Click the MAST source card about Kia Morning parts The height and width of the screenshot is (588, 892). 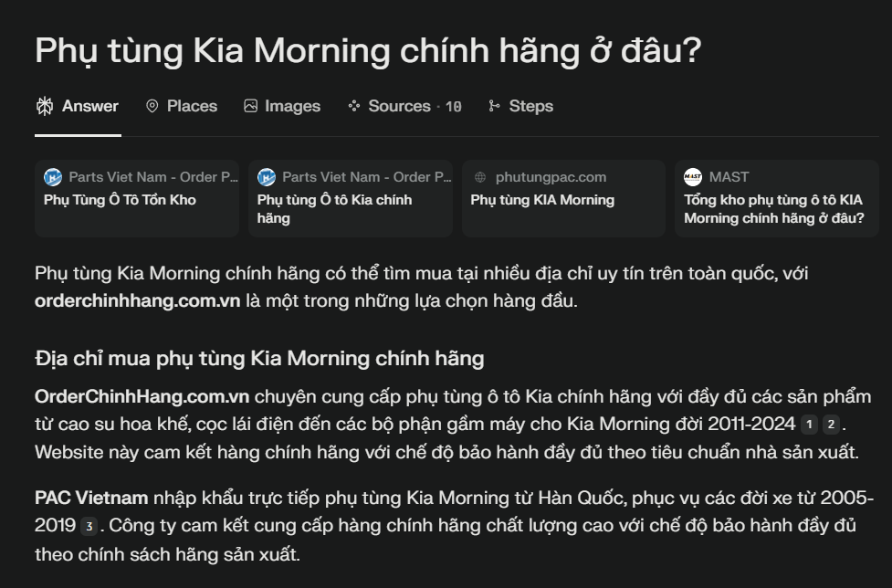point(776,198)
